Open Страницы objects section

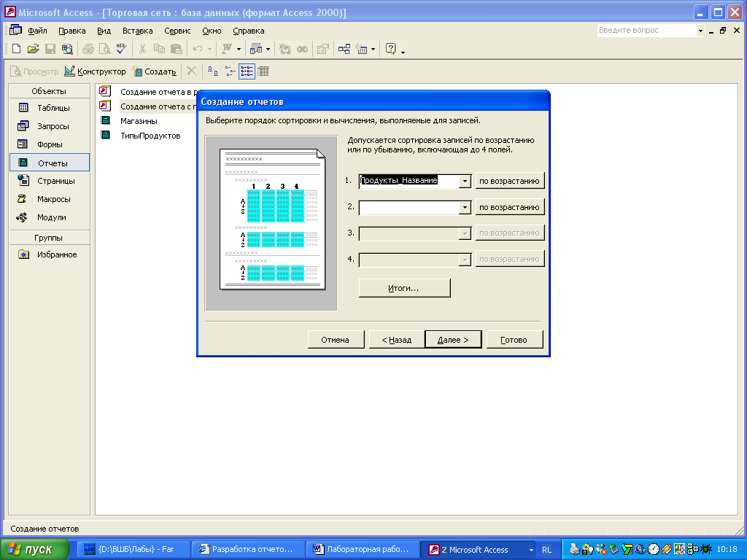[x=50, y=181]
